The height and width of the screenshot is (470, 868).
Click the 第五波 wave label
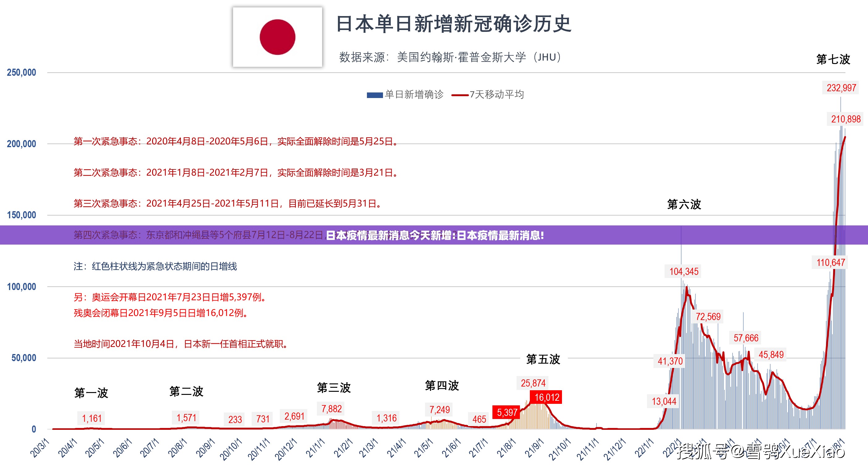coord(543,359)
